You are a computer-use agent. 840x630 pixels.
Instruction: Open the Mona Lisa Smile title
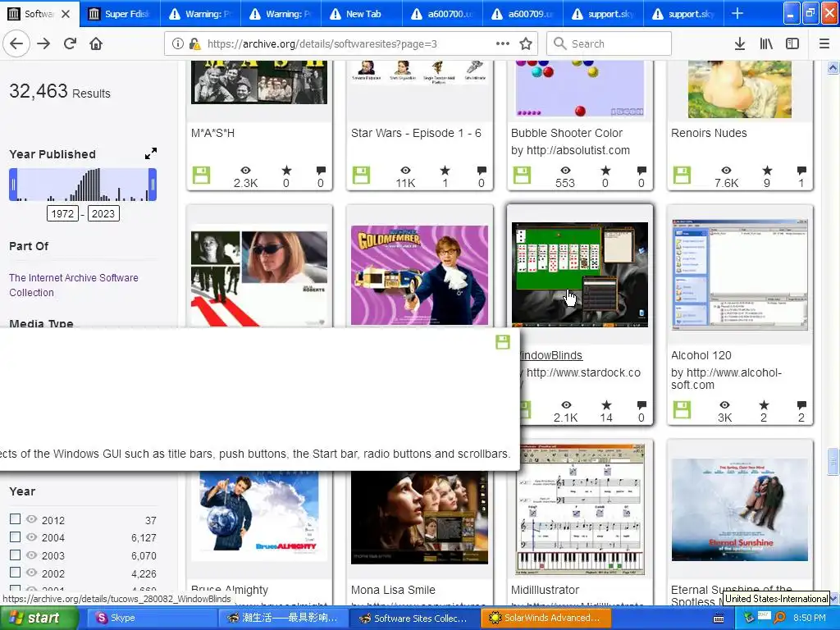coord(393,590)
